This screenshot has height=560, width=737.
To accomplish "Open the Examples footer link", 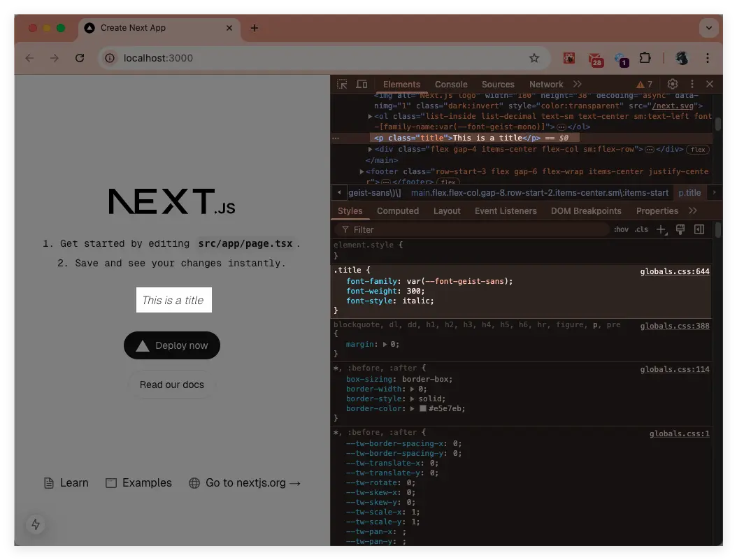I will tap(138, 483).
